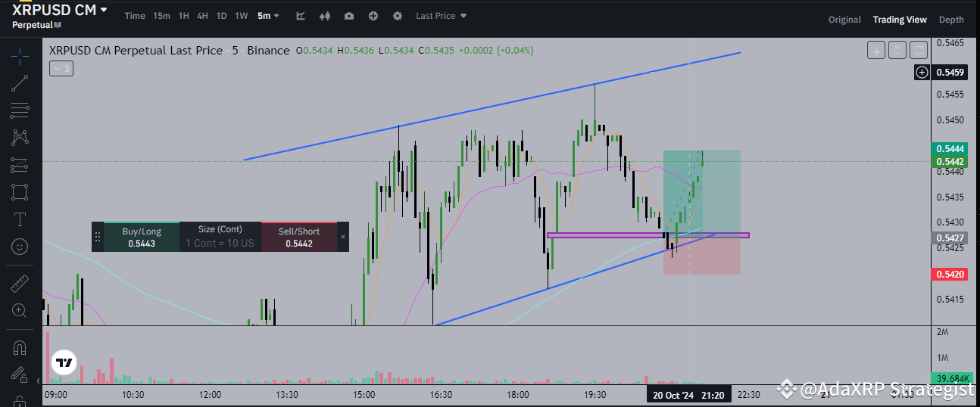
Task: Select the trend line drawing tool
Action: [x=20, y=83]
